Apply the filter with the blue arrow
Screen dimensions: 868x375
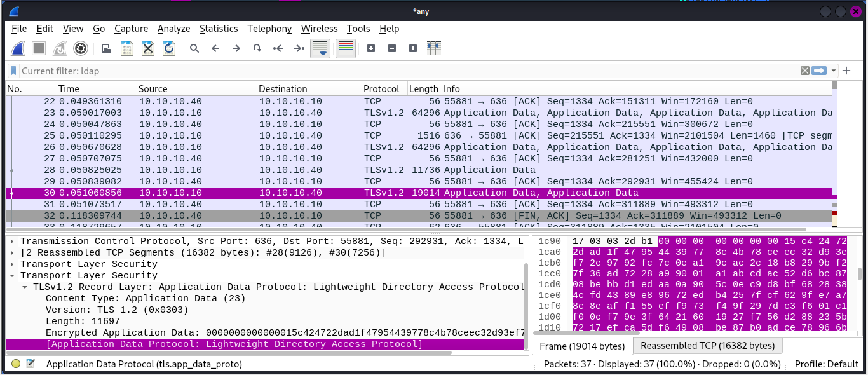coord(818,71)
